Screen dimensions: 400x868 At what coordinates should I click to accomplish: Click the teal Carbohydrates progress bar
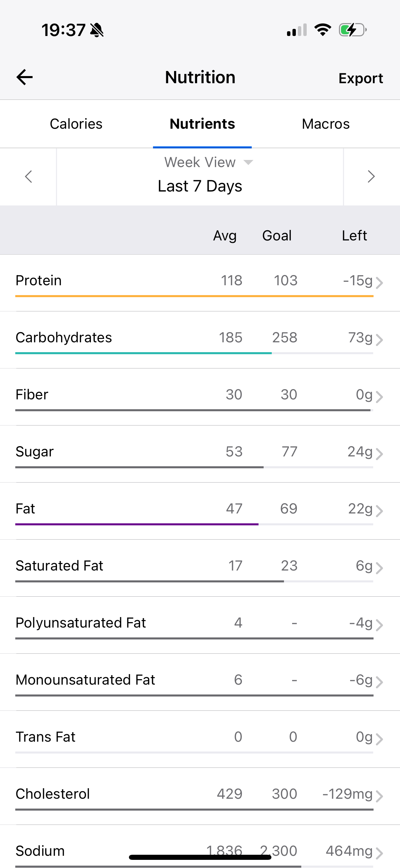coord(143,353)
